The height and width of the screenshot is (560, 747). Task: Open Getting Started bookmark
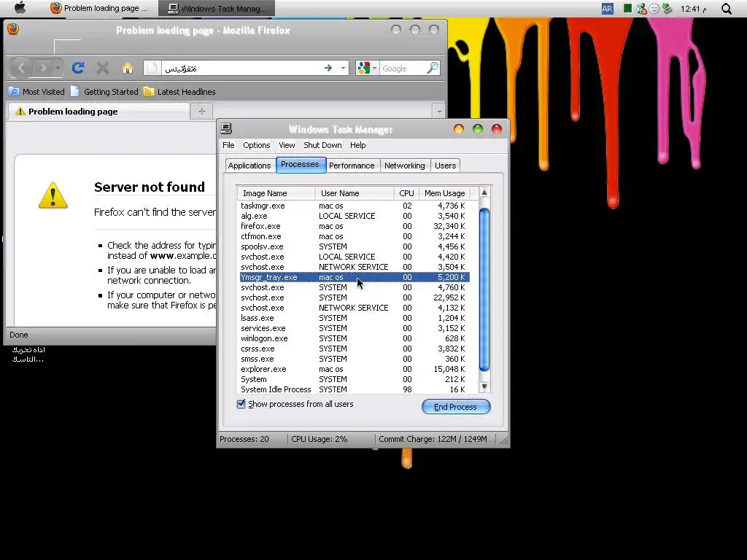[104, 91]
